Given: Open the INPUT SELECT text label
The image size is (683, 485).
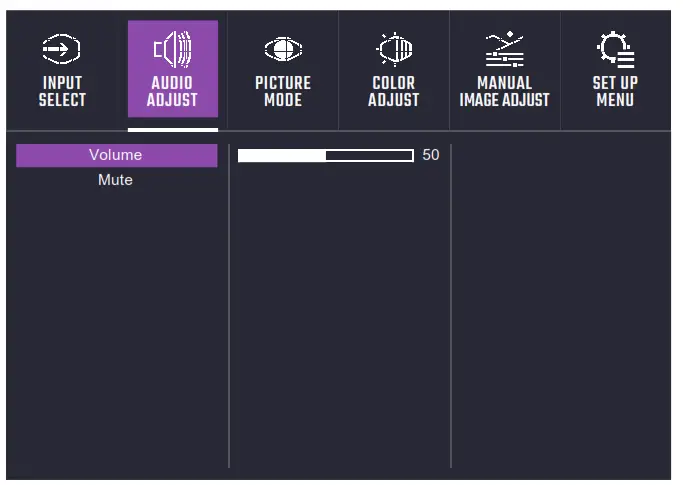Looking at the screenshot, I should (62, 92).
